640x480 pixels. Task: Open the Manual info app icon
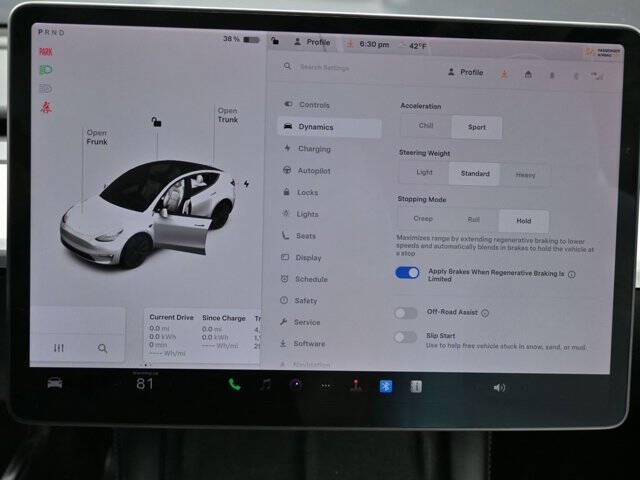[416, 386]
